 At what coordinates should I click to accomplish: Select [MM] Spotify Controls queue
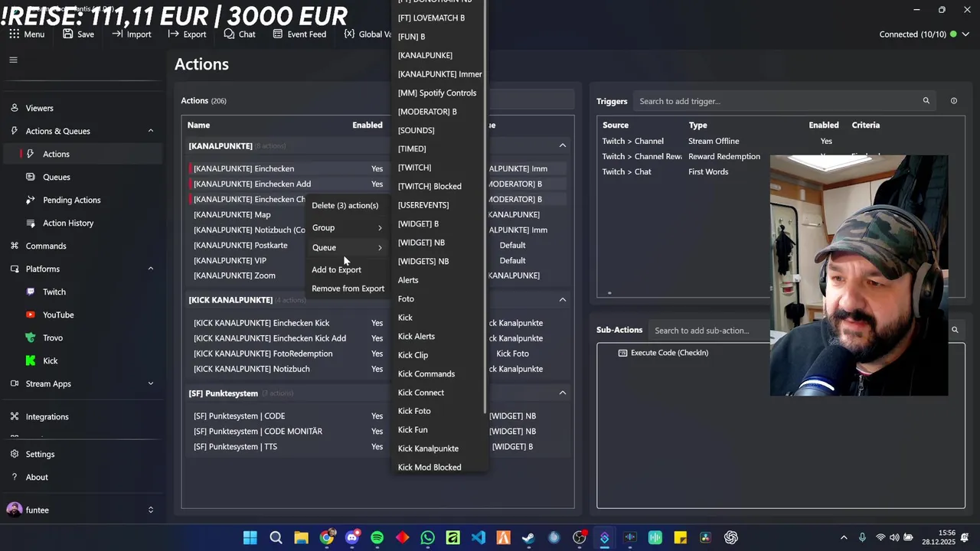(437, 93)
